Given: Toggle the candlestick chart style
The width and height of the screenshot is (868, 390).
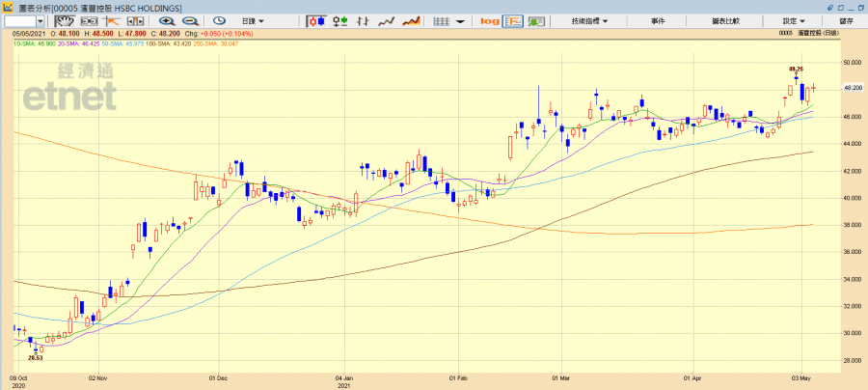Looking at the screenshot, I should pos(316,20).
